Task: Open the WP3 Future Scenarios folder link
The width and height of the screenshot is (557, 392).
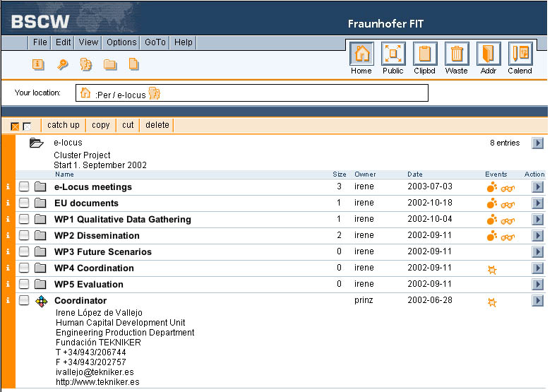Action: pos(103,252)
